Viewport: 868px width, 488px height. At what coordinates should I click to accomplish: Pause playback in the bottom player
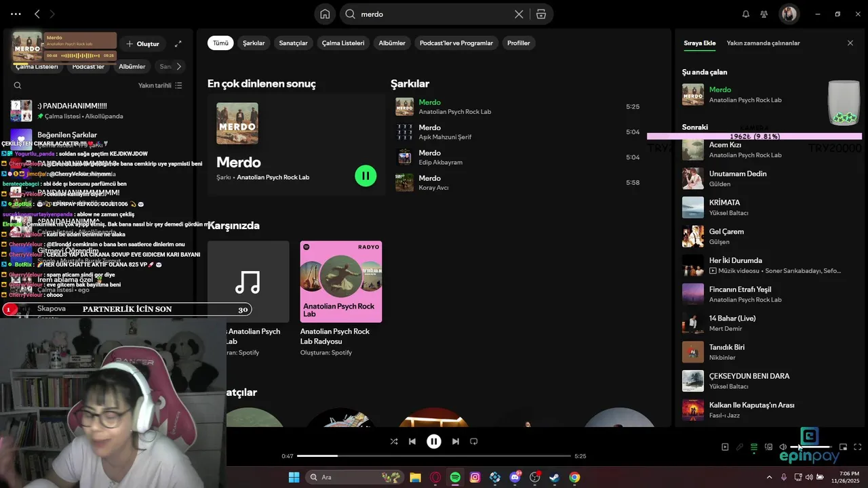pyautogui.click(x=434, y=441)
